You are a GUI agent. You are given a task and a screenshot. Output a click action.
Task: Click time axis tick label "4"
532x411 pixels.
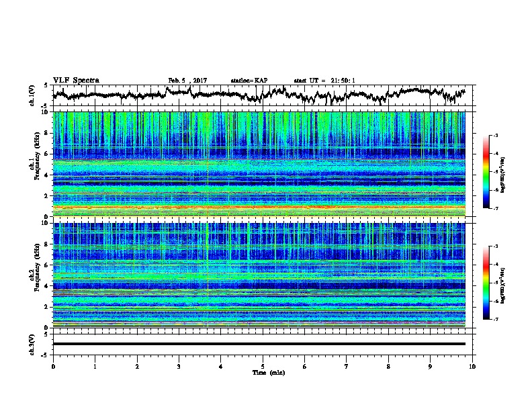coord(221,366)
